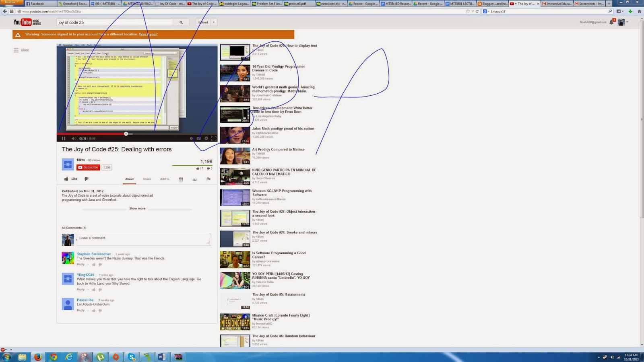Report the video with the flag icon
644x362 pixels.
click(208, 179)
